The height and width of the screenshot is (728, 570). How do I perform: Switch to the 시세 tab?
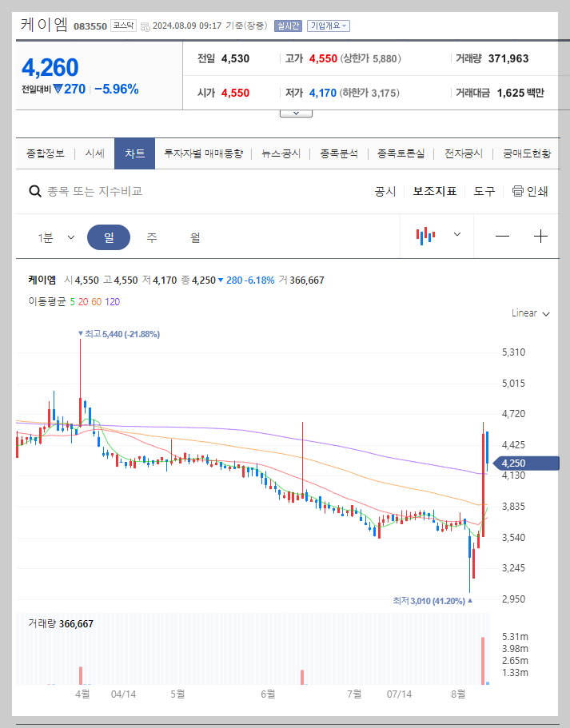tap(93, 152)
